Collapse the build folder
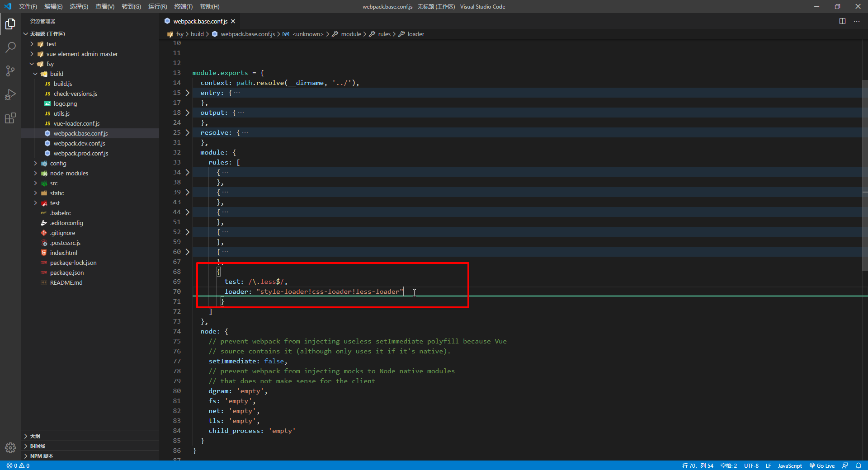 [90, 74]
